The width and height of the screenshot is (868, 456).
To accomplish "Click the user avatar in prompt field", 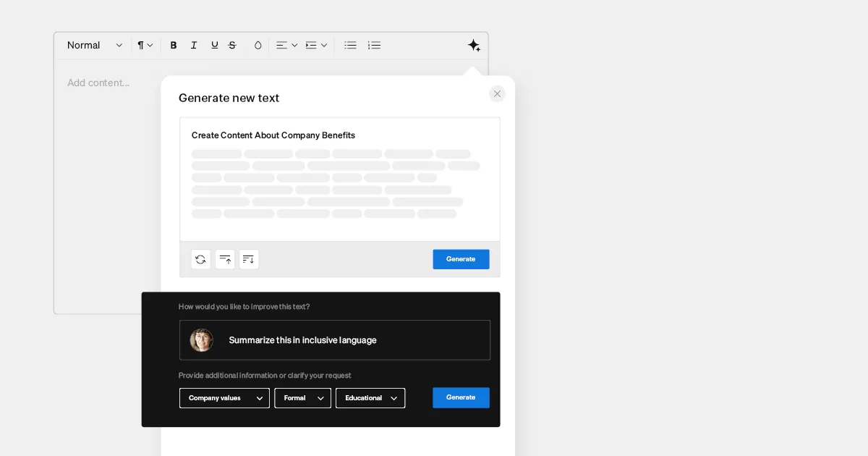I will click(202, 340).
